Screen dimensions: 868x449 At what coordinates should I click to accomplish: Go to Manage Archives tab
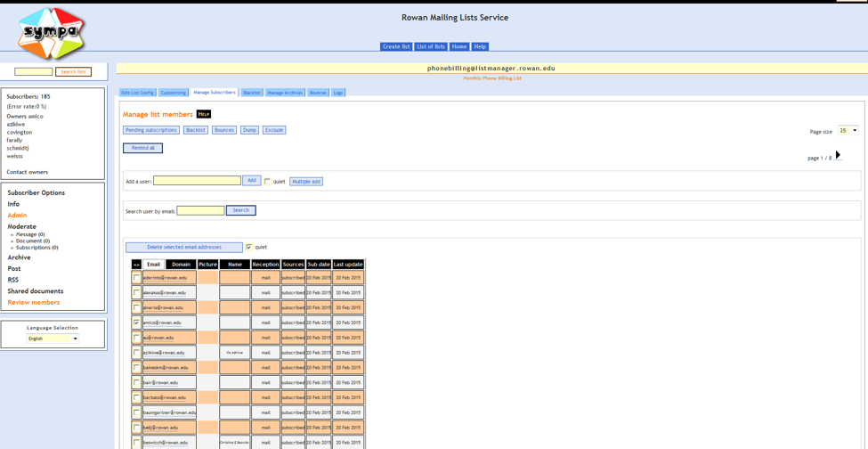coord(285,93)
